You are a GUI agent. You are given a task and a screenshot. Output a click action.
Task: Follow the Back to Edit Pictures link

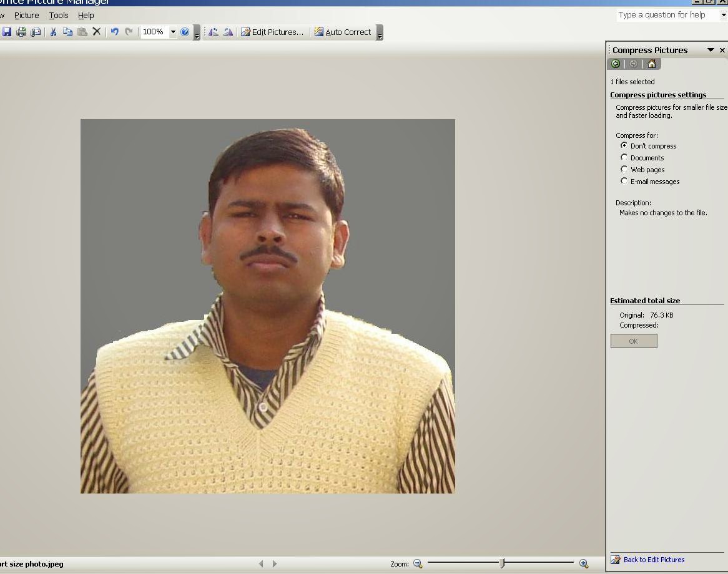(654, 560)
